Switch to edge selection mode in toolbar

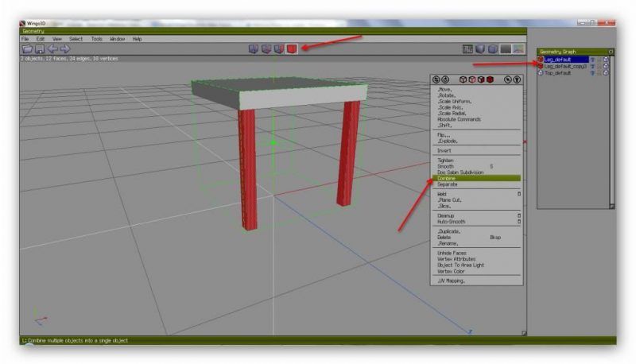coord(266,48)
